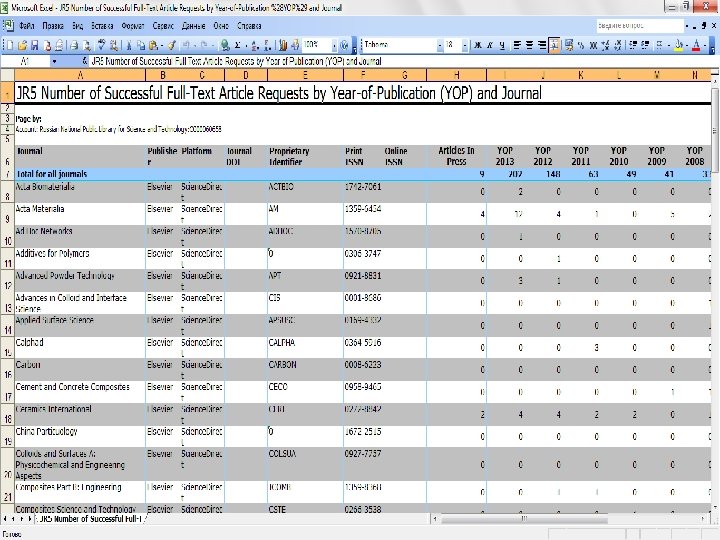Screen dimensions: 720x540
Task: Select column H header
Action: [x=456, y=75]
